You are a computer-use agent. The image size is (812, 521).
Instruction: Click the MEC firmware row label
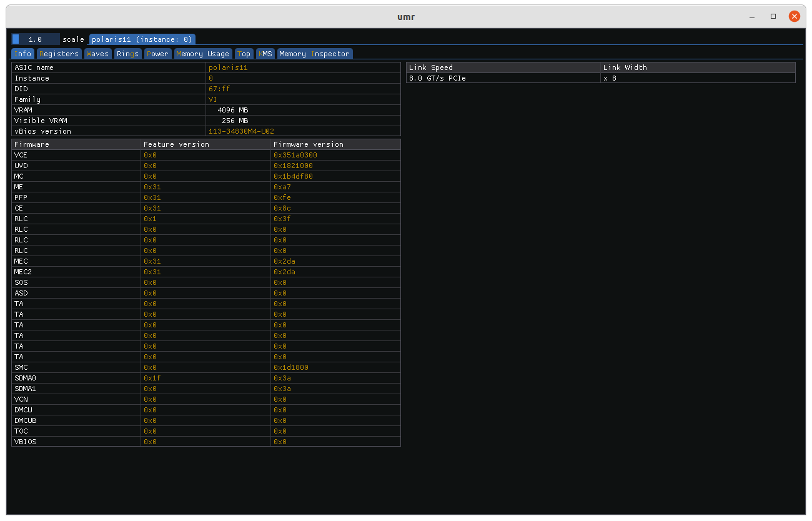tap(21, 261)
